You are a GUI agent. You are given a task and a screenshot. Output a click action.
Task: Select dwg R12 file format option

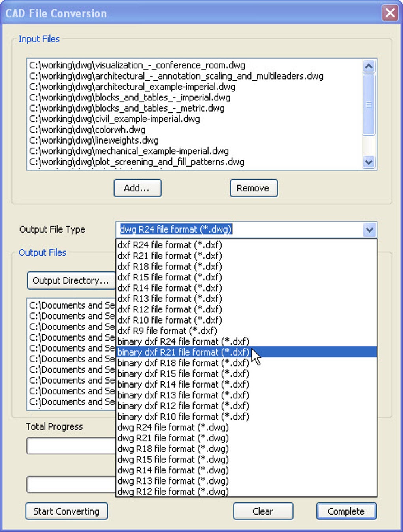click(x=247, y=491)
